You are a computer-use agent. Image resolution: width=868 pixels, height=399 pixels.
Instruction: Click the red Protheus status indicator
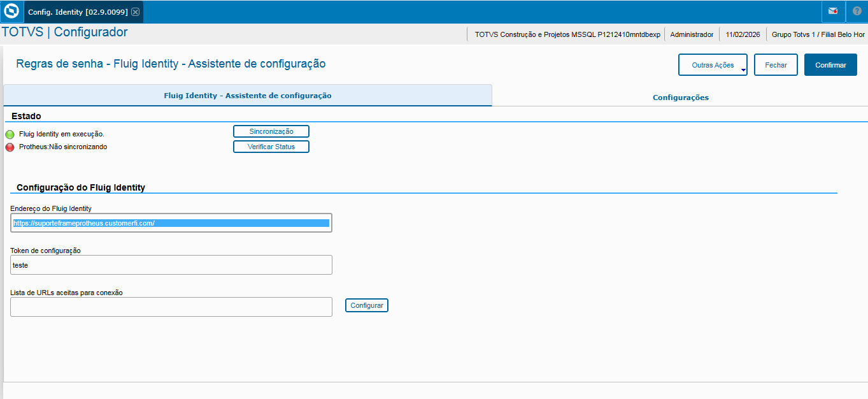click(10, 147)
